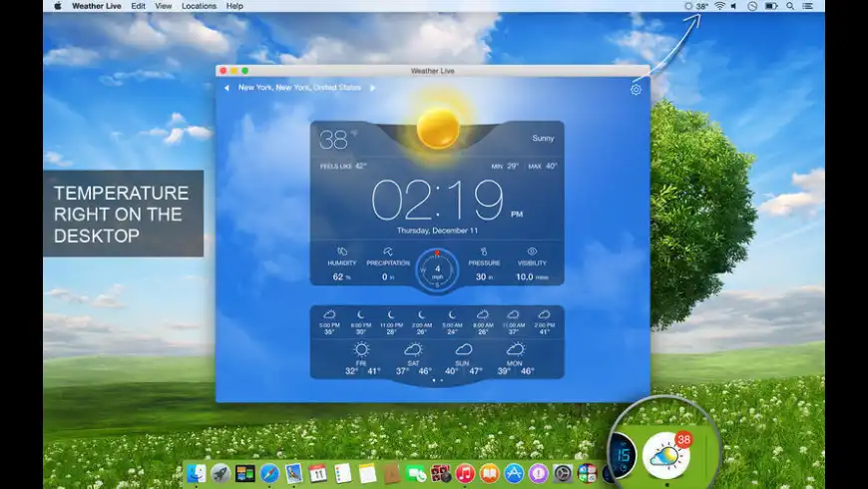
Task: Click the date Thursday, December 11
Action: (x=437, y=231)
